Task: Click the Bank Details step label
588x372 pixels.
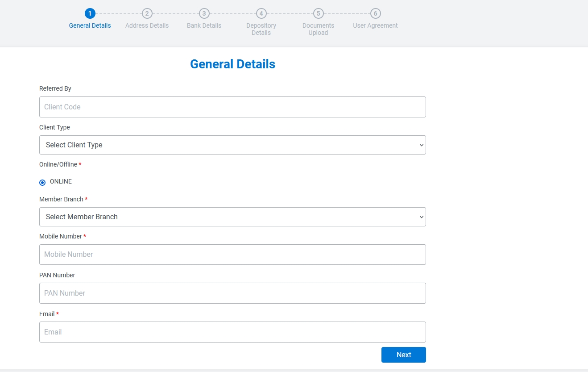Action: point(204,25)
